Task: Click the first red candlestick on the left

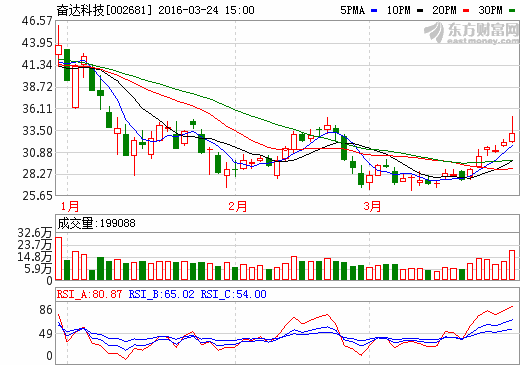Action: [x=58, y=50]
